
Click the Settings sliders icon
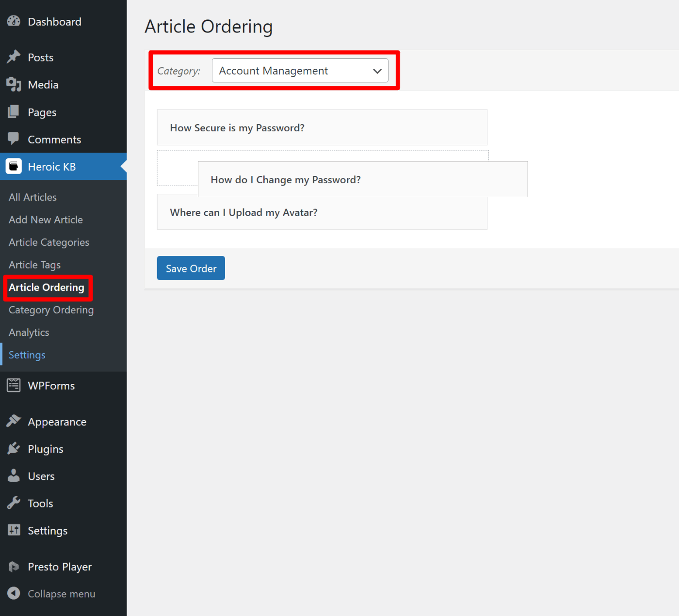click(14, 530)
